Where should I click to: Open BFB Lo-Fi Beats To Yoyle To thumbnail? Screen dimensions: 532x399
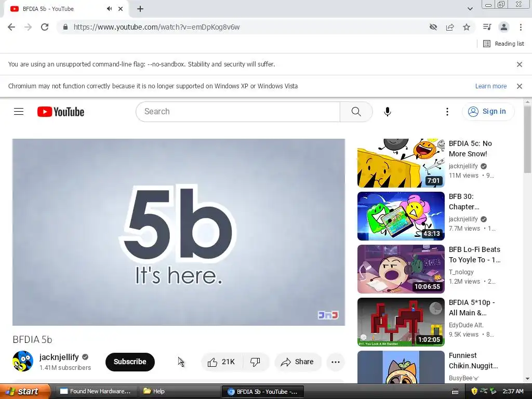pos(401,269)
